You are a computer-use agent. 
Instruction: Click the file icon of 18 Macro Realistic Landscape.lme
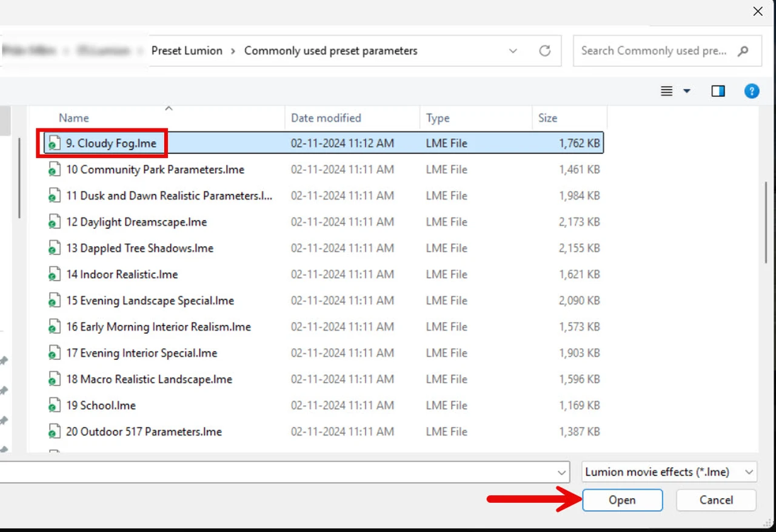pos(54,379)
